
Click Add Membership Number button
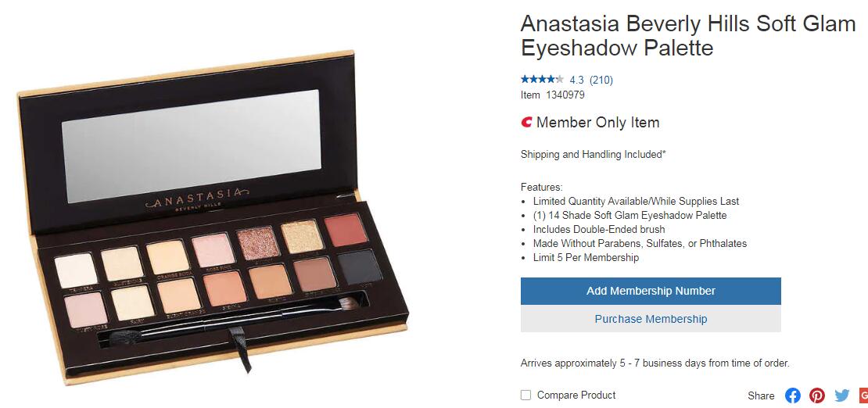tap(651, 291)
